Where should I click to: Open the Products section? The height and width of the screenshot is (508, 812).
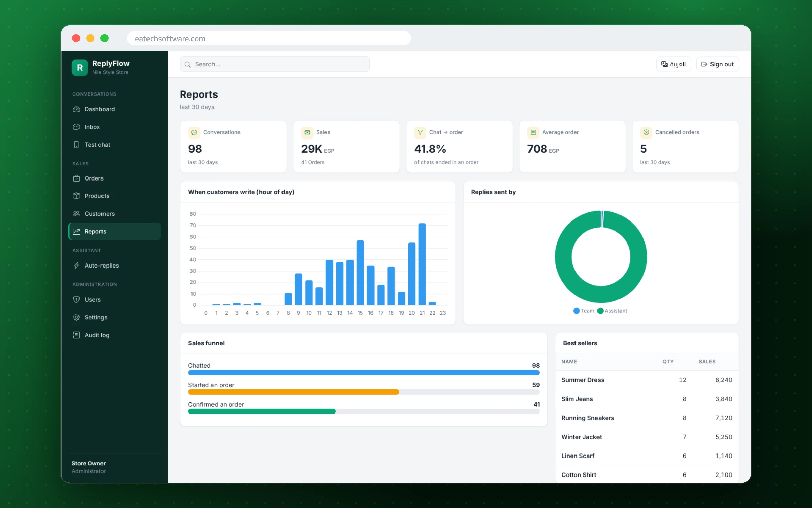pos(115,196)
